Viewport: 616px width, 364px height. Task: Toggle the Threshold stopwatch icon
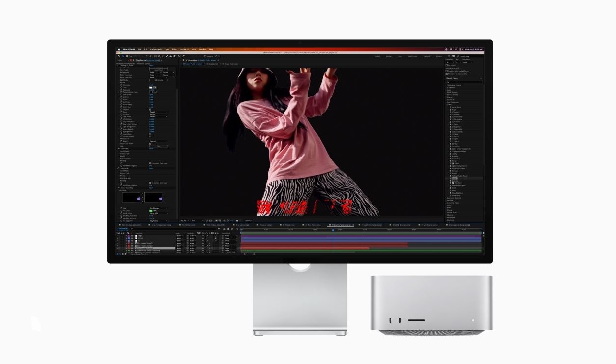[x=121, y=90]
